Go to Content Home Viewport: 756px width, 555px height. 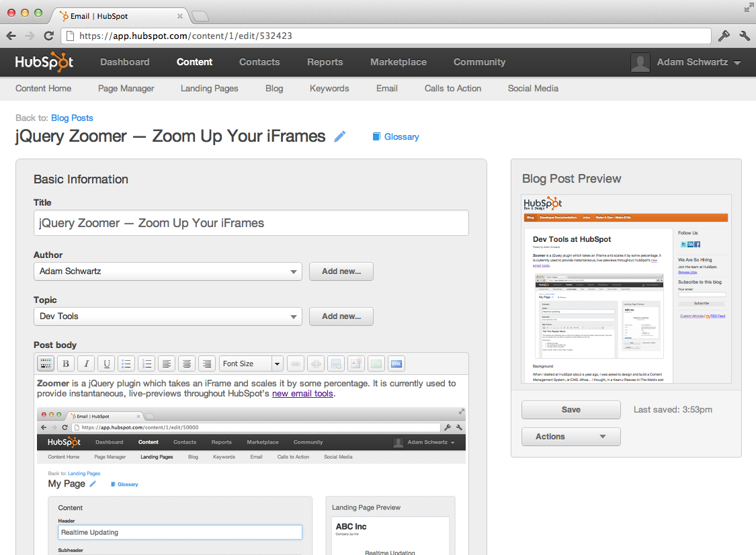click(x=44, y=89)
